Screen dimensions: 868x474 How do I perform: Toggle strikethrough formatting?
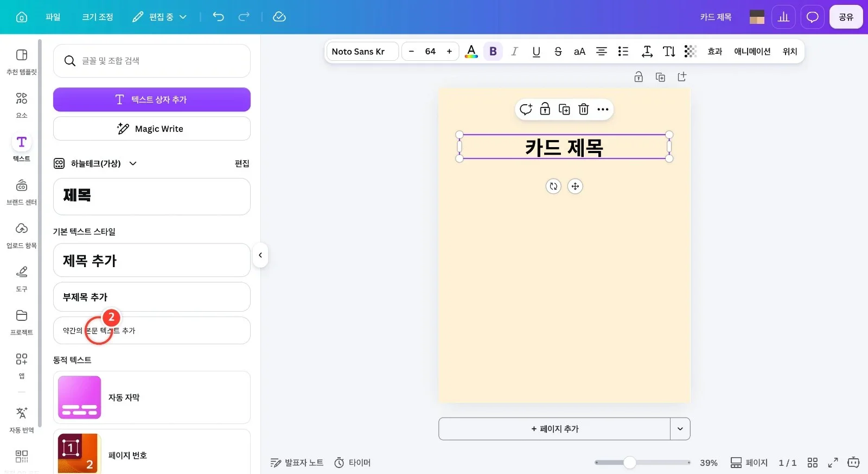558,52
